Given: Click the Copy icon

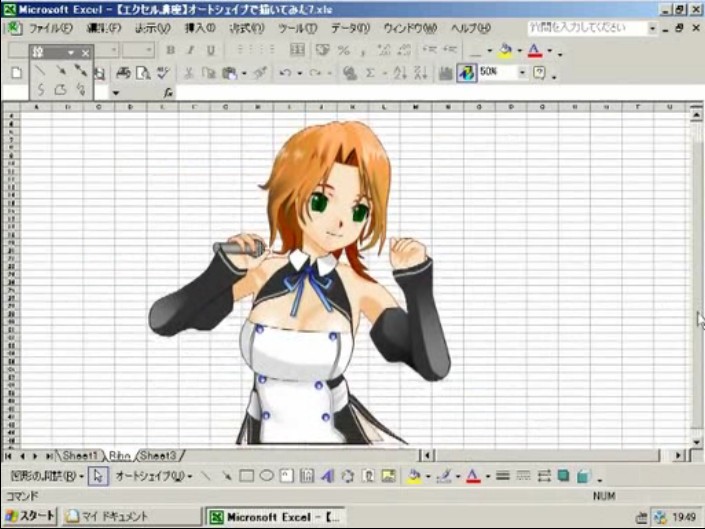Looking at the screenshot, I should click(x=209, y=73).
